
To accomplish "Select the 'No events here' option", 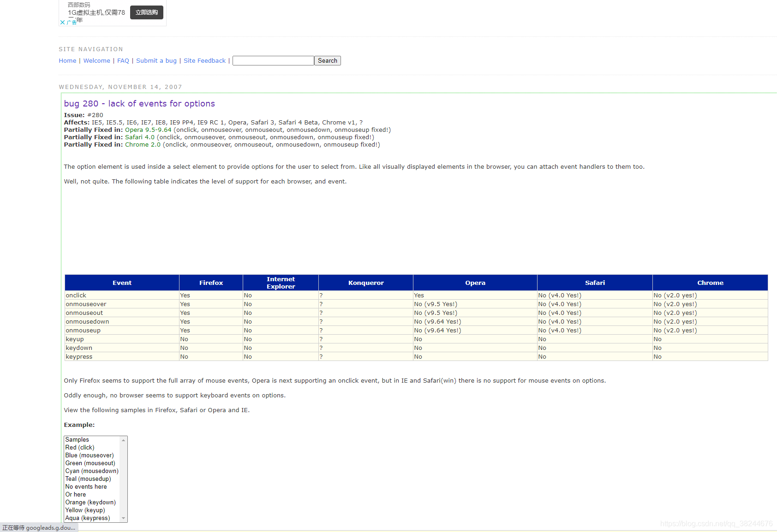I will 92,487.
